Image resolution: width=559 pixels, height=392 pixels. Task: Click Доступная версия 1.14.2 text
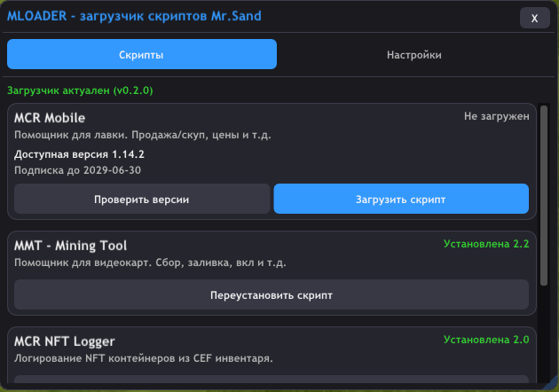pyautogui.click(x=79, y=154)
